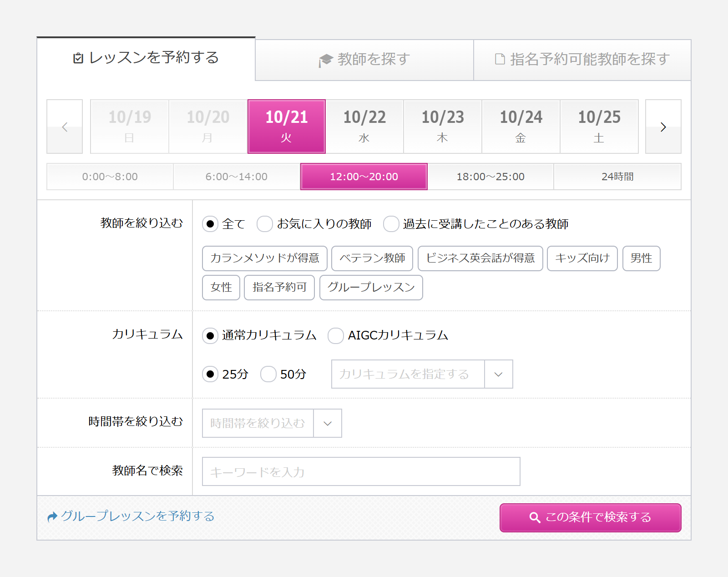This screenshot has width=728, height=577.
Task: Toggle the 男性 filter tag
Action: (642, 258)
